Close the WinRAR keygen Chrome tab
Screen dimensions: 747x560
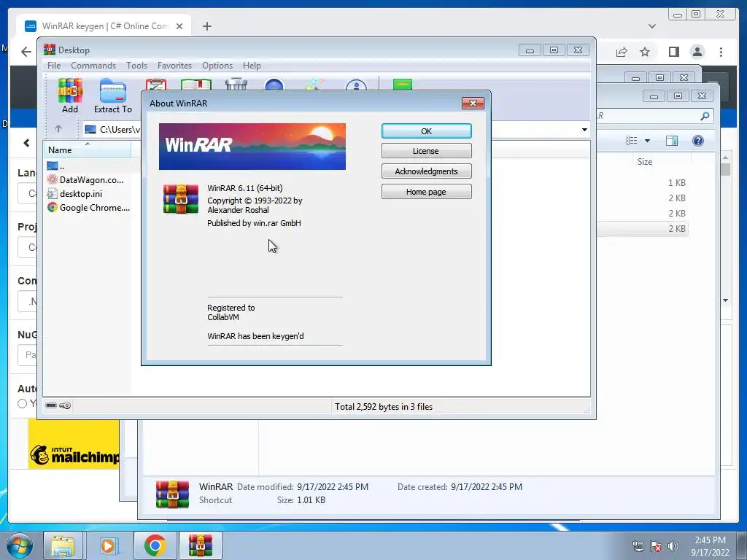tap(179, 26)
